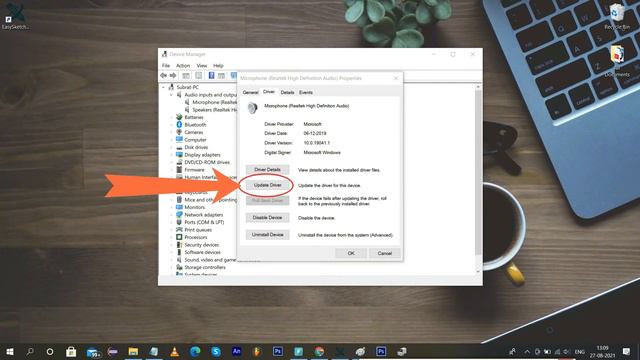Open the File menu
This screenshot has width=640, height=360.
pyautogui.click(x=166, y=66)
